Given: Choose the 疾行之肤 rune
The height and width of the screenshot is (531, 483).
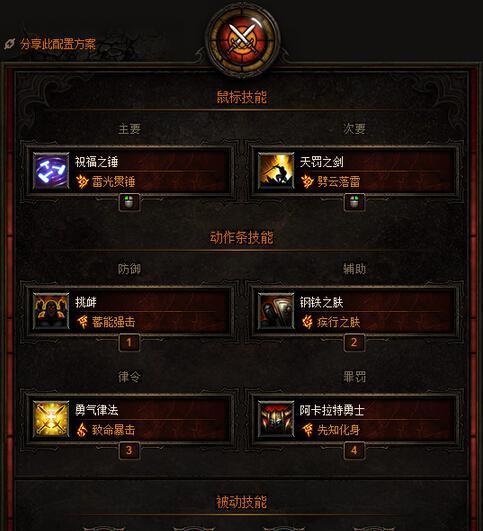Looking at the screenshot, I should (338, 322).
